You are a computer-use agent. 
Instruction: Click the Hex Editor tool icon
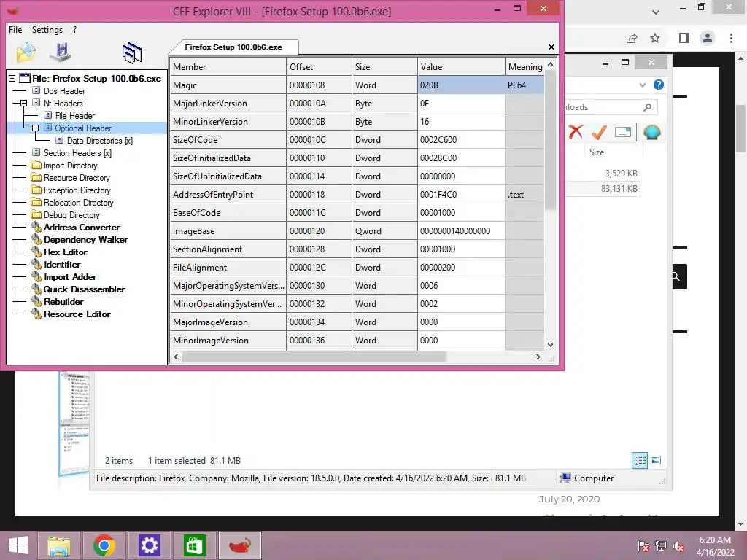(x=36, y=252)
